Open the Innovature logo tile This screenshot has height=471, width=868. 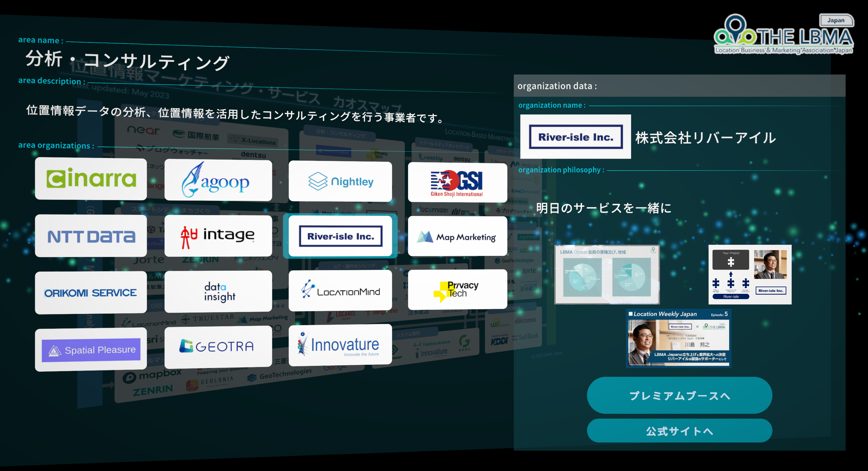coord(340,345)
